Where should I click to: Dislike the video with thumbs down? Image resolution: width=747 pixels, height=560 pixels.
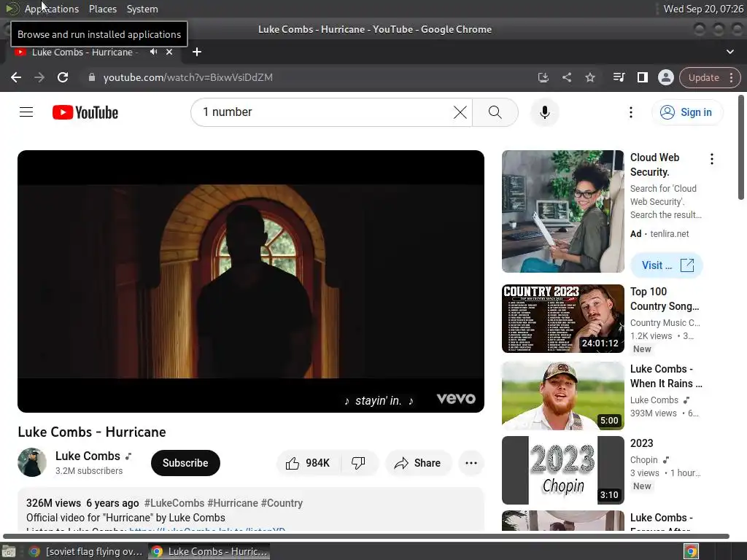[359, 463]
